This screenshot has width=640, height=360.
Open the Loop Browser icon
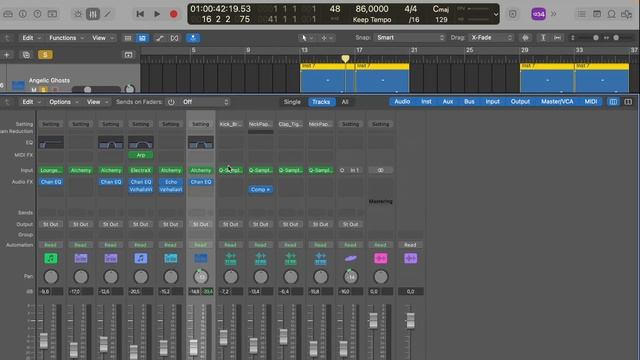(x=611, y=14)
